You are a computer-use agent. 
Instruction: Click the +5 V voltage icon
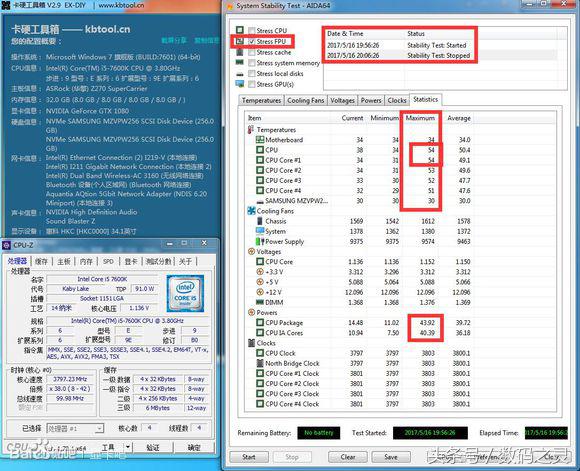click(x=260, y=282)
